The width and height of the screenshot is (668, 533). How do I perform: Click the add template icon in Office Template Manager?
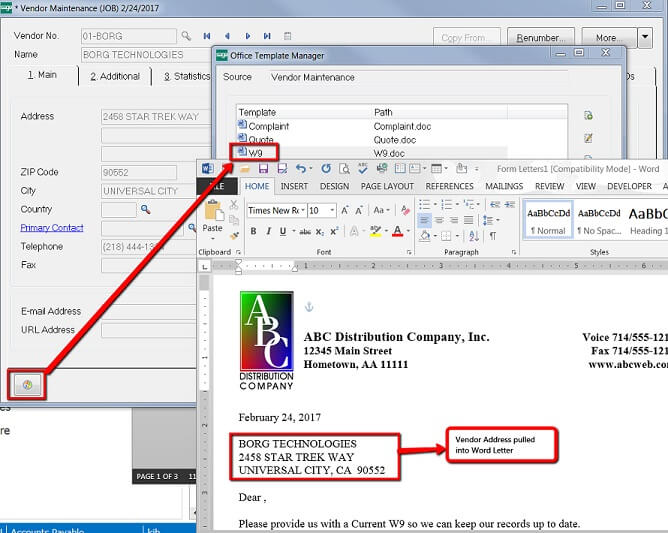point(588,115)
